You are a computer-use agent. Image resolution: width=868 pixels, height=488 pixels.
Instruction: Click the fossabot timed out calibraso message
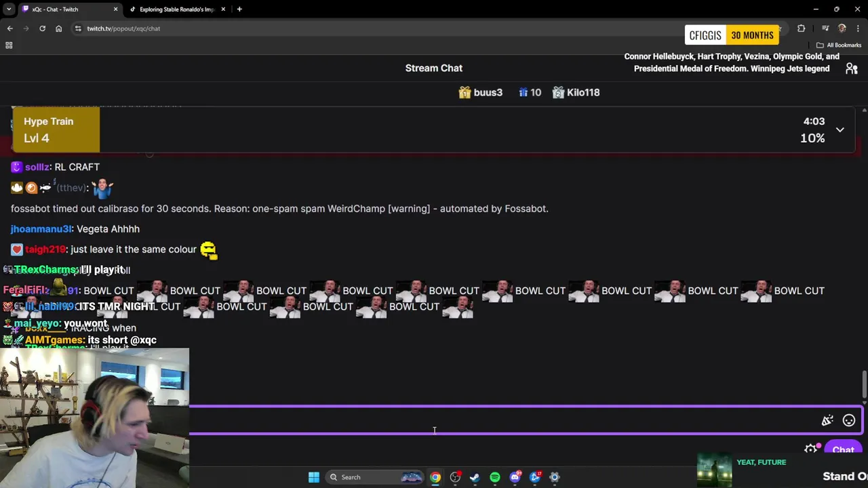(279, 209)
